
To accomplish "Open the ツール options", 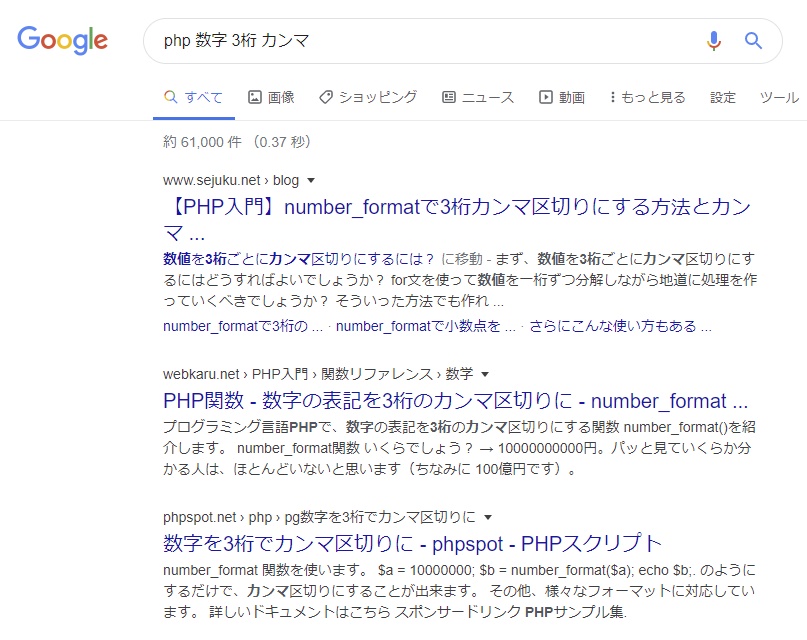I will pyautogui.click(x=779, y=97).
